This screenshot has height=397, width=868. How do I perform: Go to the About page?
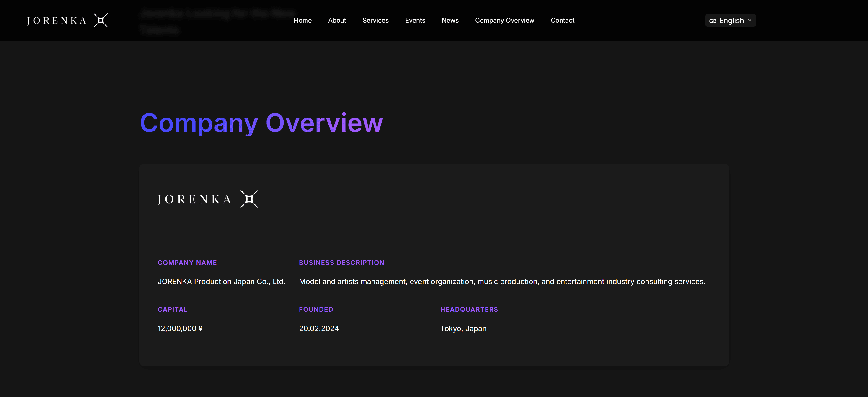[x=337, y=21]
